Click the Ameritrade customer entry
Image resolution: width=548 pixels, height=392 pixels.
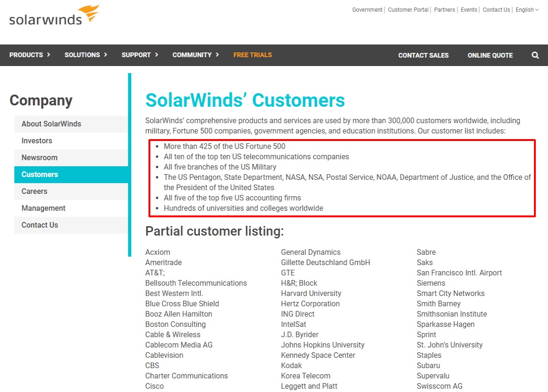[163, 262]
